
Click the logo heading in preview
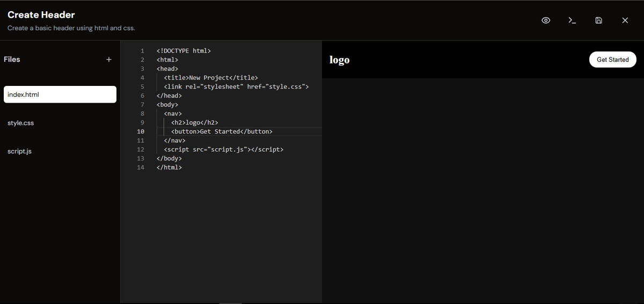click(339, 60)
